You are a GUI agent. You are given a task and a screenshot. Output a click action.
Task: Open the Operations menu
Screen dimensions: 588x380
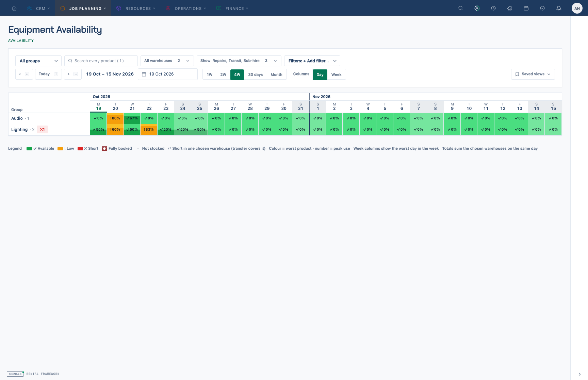pos(186,8)
